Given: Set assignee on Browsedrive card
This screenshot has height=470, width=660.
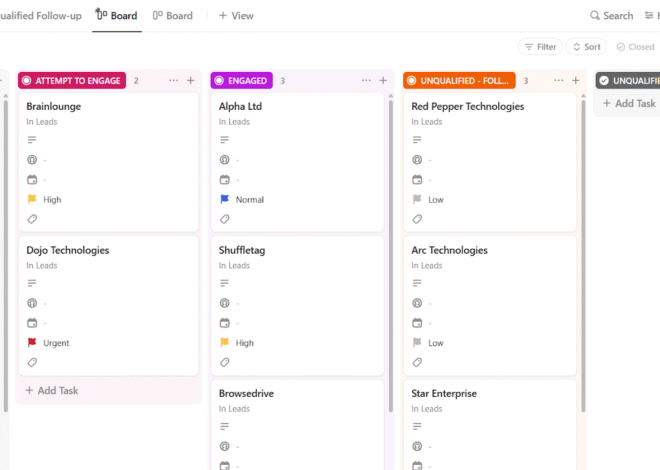Looking at the screenshot, I should (224, 446).
